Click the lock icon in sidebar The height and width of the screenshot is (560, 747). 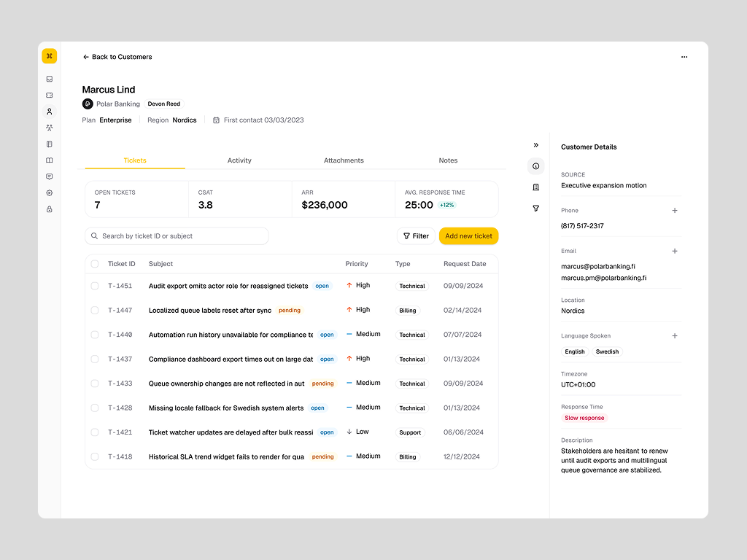pyautogui.click(x=49, y=209)
